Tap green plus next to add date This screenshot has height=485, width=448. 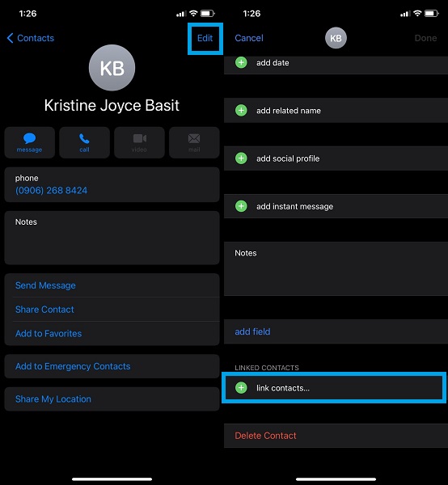pos(241,62)
